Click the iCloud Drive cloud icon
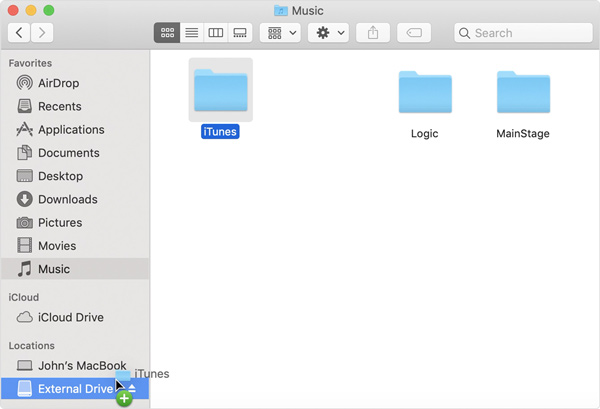600x409 pixels. (x=24, y=317)
